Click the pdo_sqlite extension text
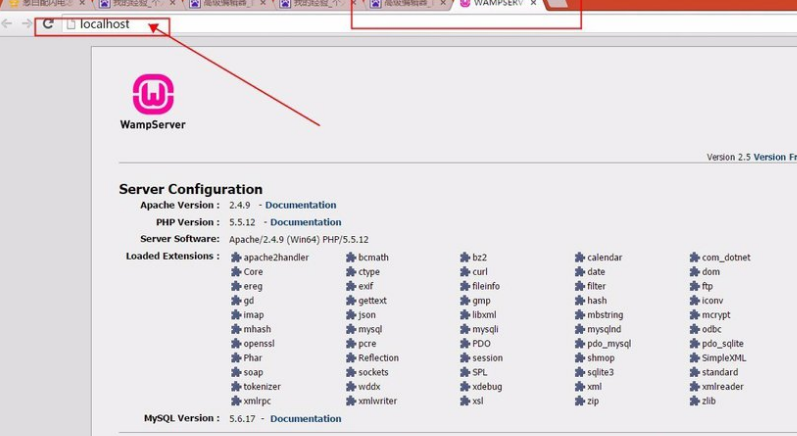 click(x=723, y=344)
